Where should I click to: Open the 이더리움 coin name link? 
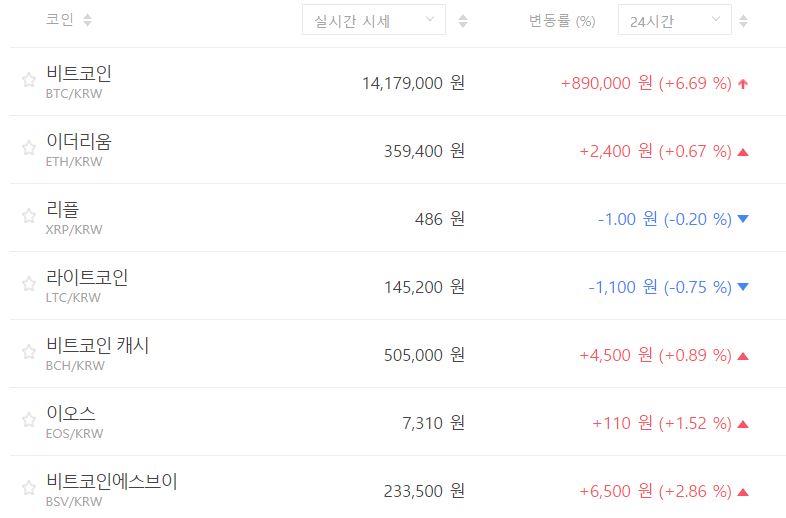point(79,141)
